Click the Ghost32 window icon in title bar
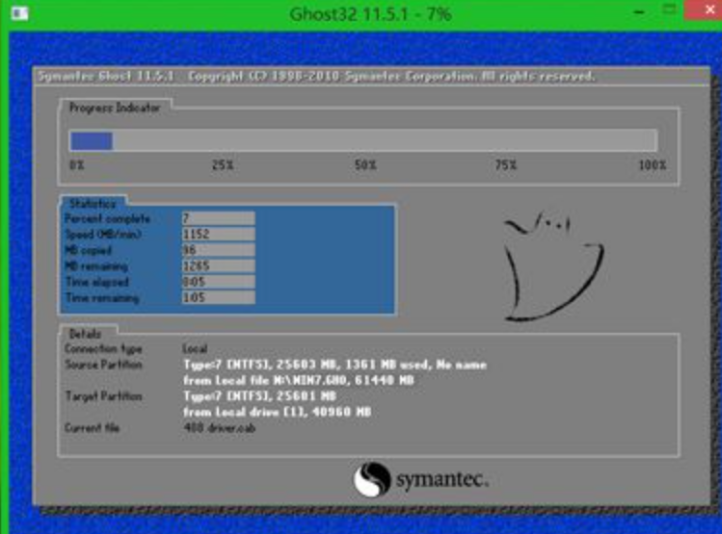Viewport: 722px width, 534px height. click(x=19, y=14)
